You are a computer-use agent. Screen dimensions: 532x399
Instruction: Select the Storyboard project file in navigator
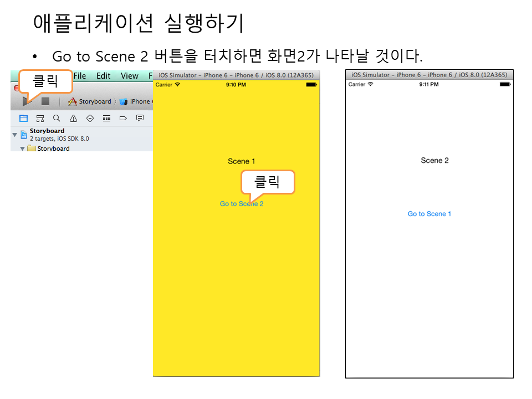coord(47,131)
